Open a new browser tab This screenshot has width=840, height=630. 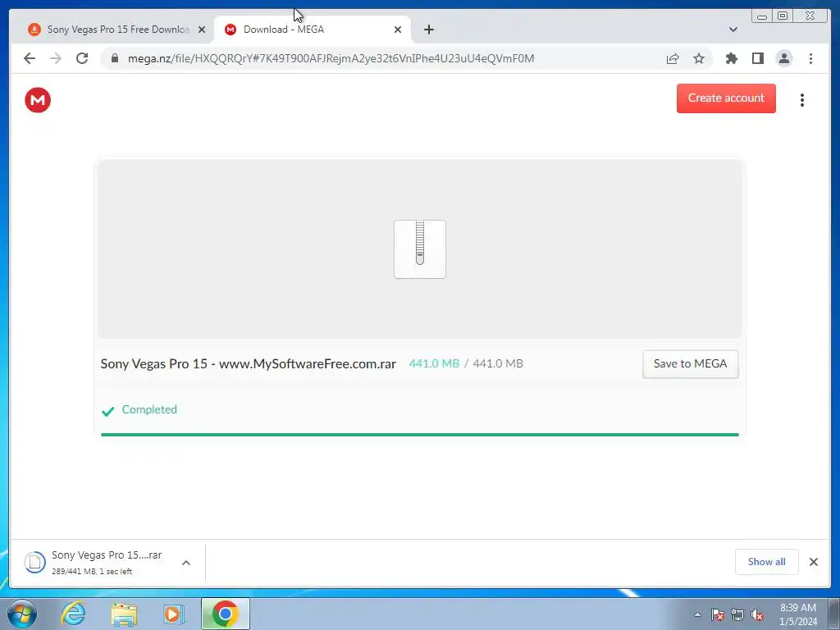(x=428, y=30)
